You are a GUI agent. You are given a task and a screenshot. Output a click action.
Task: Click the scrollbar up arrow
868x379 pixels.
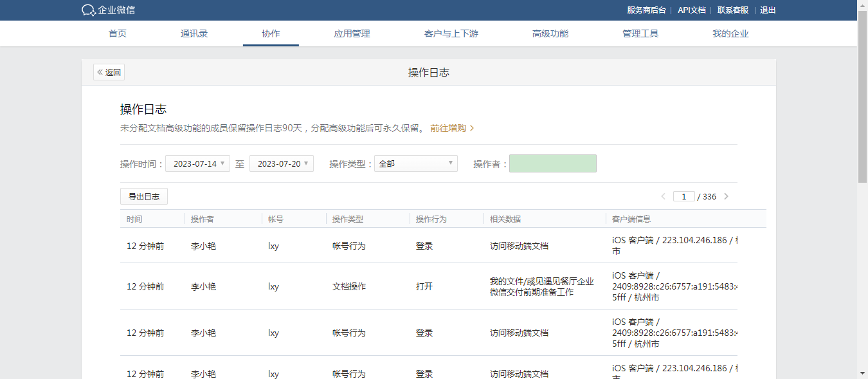(x=863, y=5)
